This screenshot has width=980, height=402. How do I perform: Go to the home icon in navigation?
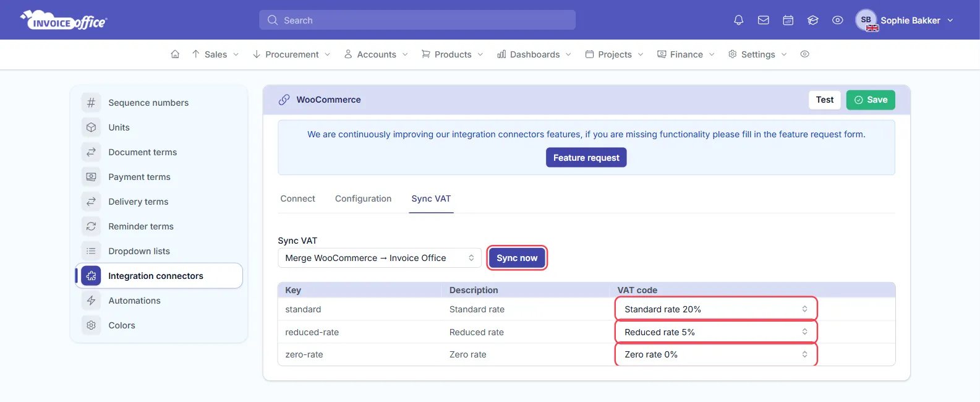click(x=175, y=54)
